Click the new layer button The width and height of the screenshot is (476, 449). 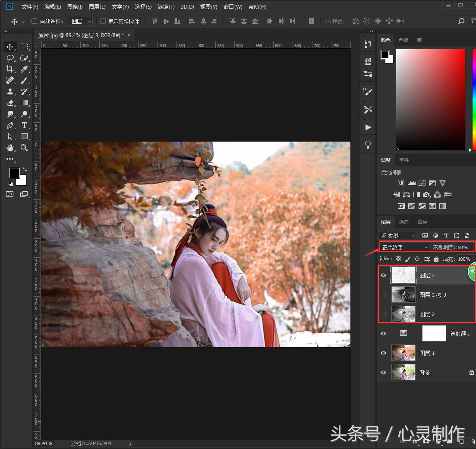(x=462, y=442)
